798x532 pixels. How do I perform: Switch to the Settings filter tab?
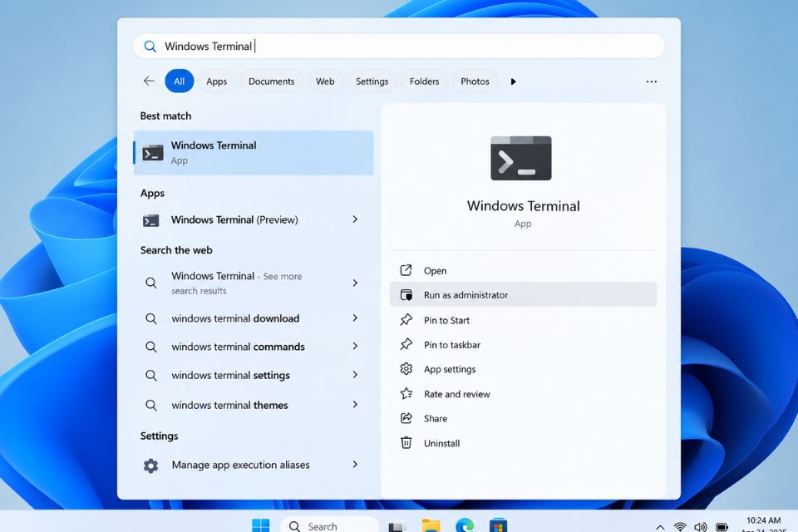(372, 81)
